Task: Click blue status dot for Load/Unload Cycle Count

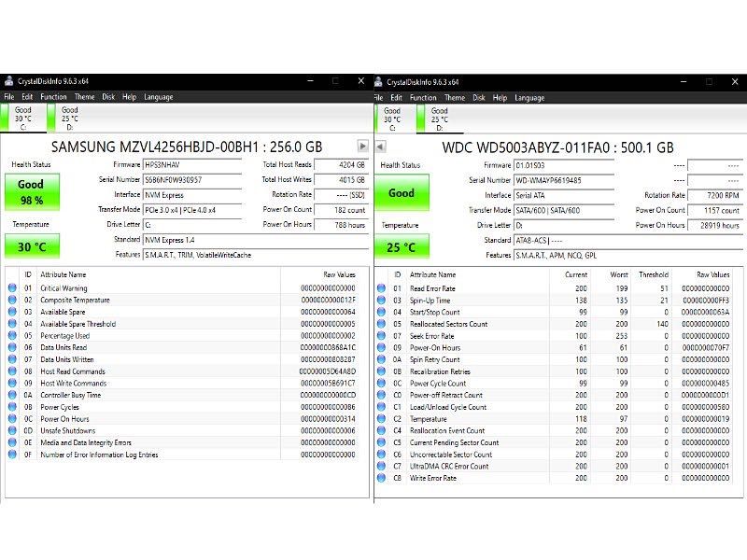Action: (x=381, y=407)
